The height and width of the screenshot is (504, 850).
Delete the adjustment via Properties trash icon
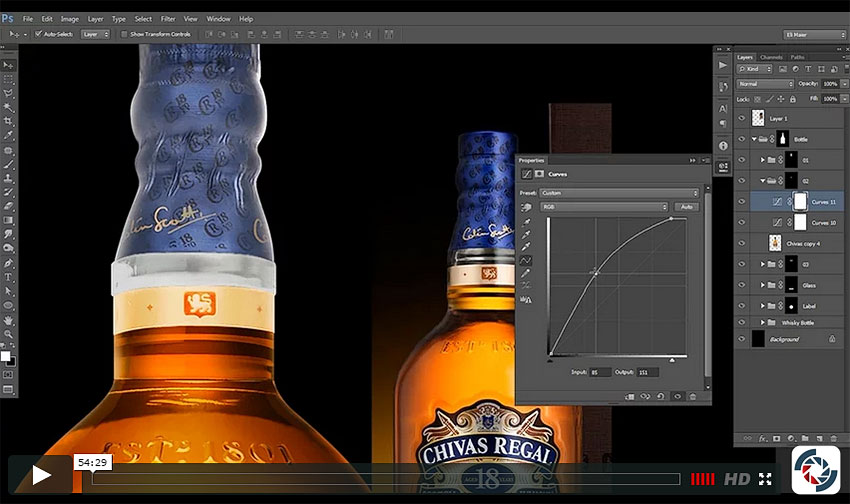point(693,396)
